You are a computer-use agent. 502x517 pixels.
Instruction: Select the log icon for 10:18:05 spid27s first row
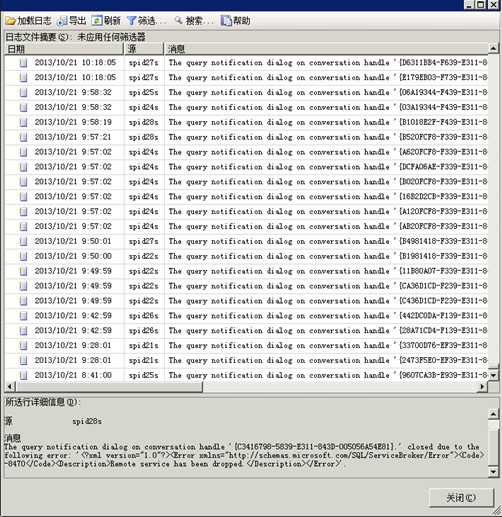[x=23, y=62]
